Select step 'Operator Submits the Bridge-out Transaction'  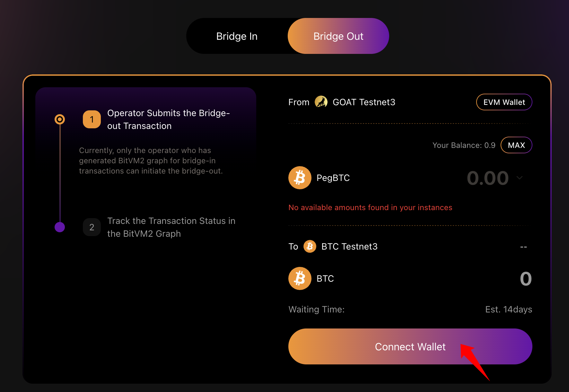coord(169,119)
